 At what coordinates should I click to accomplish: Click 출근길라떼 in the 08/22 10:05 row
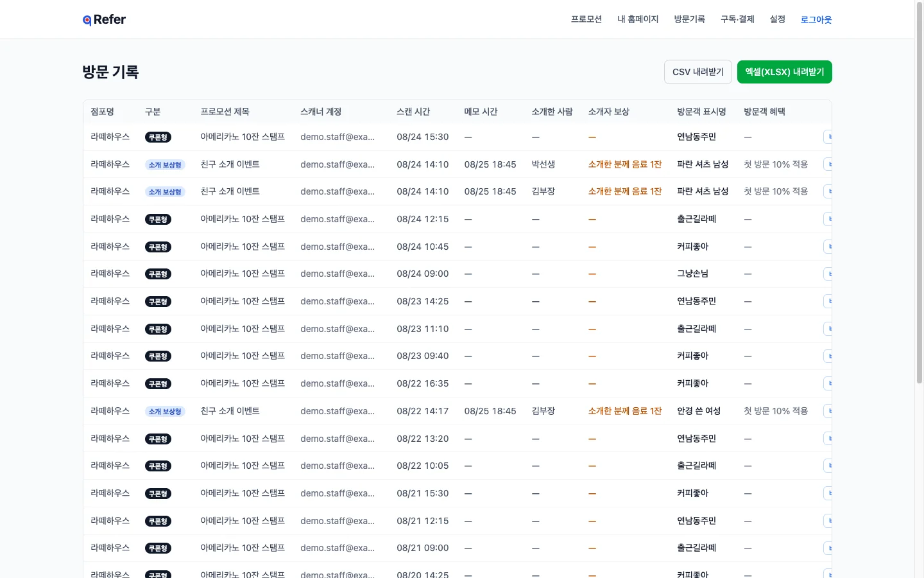(x=697, y=466)
